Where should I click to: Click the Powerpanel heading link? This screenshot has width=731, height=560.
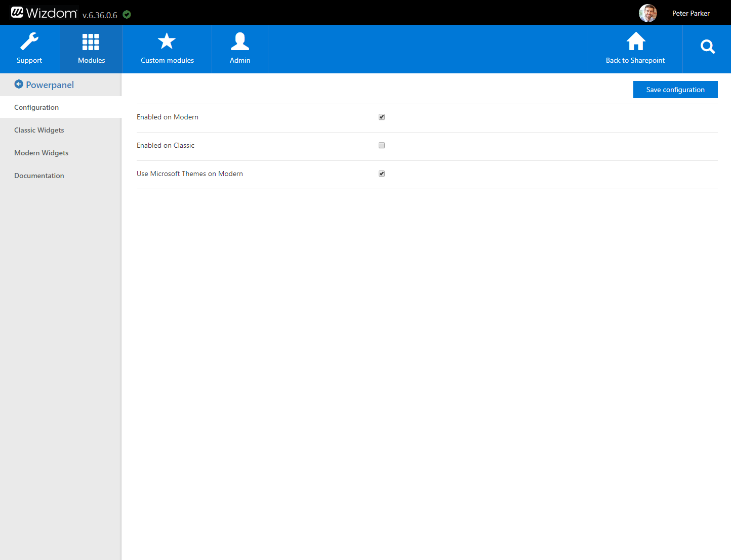(50, 85)
